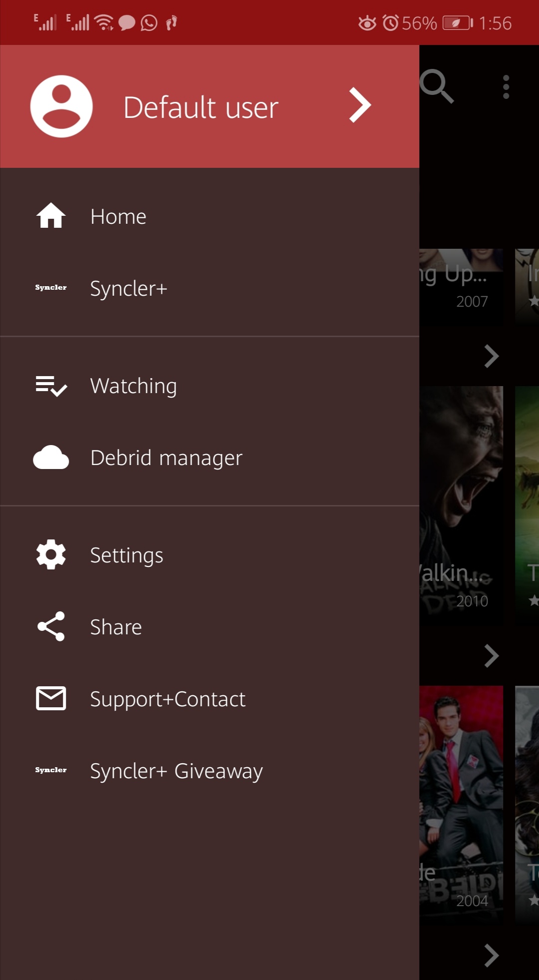This screenshot has width=539, height=980.
Task: Open the Walking Dead 2010 poster
Action: (x=461, y=499)
